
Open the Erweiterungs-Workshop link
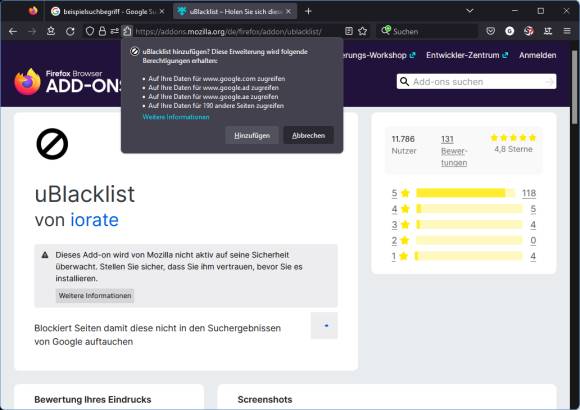[x=380, y=55]
